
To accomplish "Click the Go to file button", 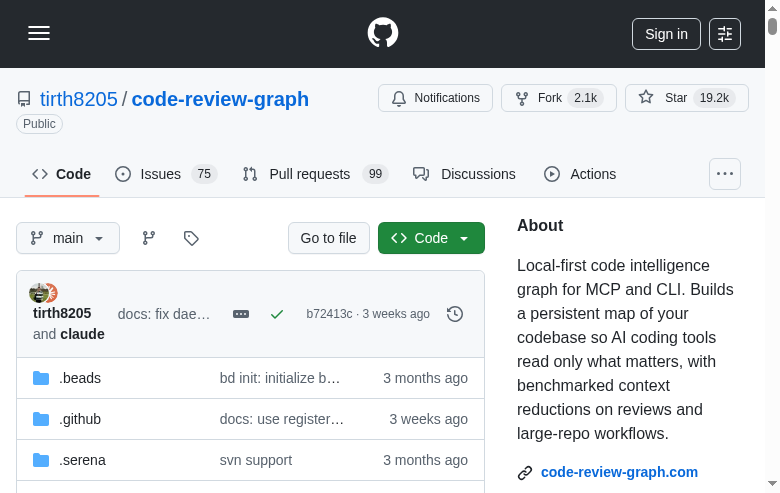I will pyautogui.click(x=329, y=238).
